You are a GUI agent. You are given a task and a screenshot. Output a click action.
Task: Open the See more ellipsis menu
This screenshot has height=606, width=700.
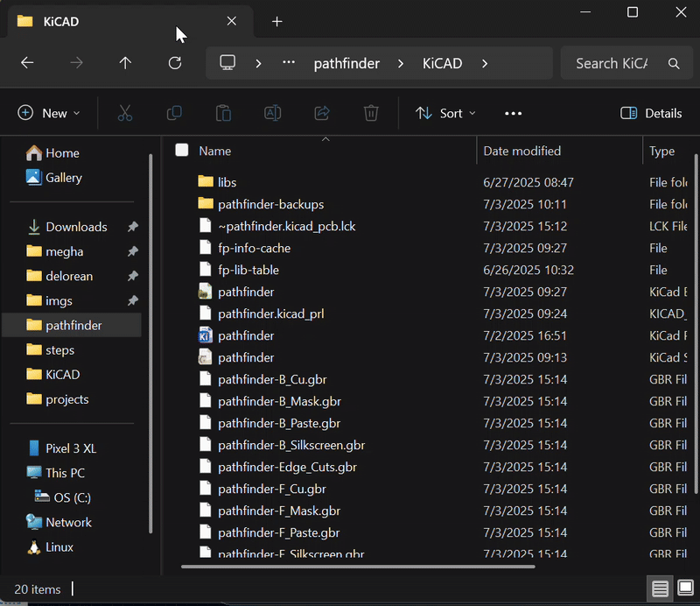[514, 113]
